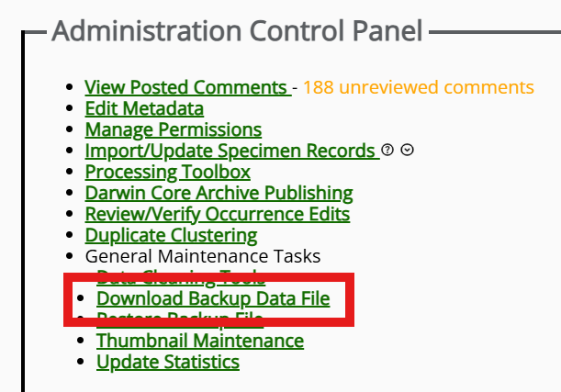Viewport: 561px width, 392px height.
Task: Click the Duplicate Clustering link
Action: (x=171, y=236)
